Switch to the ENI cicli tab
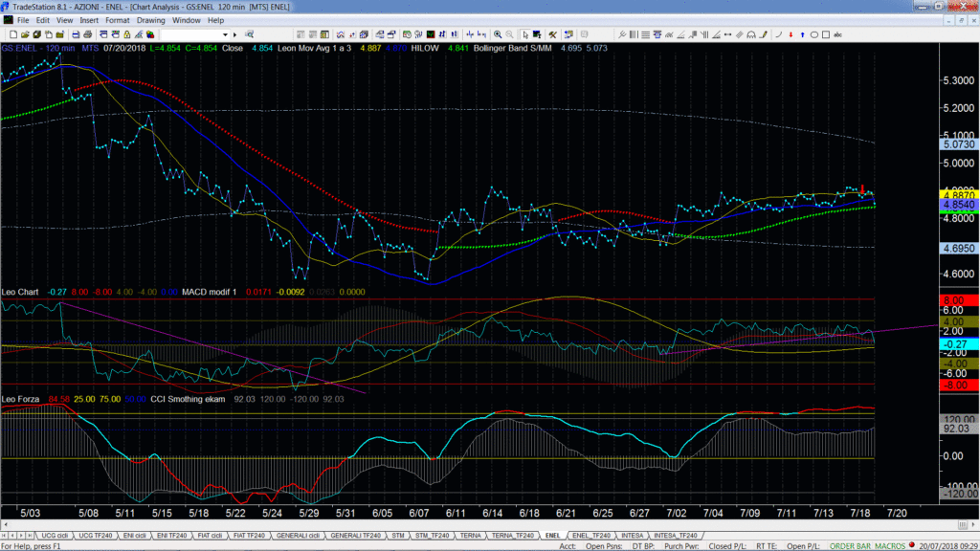 point(134,536)
